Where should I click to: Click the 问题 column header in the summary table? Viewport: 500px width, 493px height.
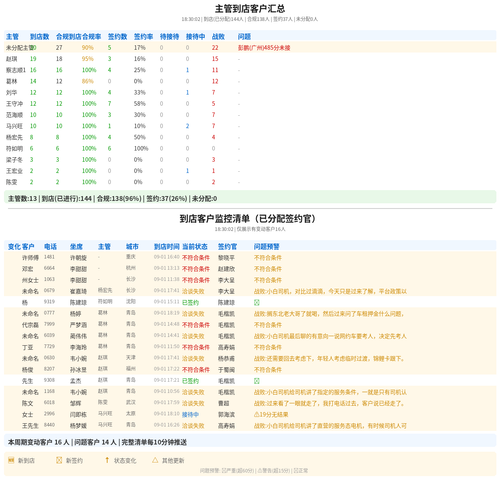pyautogui.click(x=244, y=37)
